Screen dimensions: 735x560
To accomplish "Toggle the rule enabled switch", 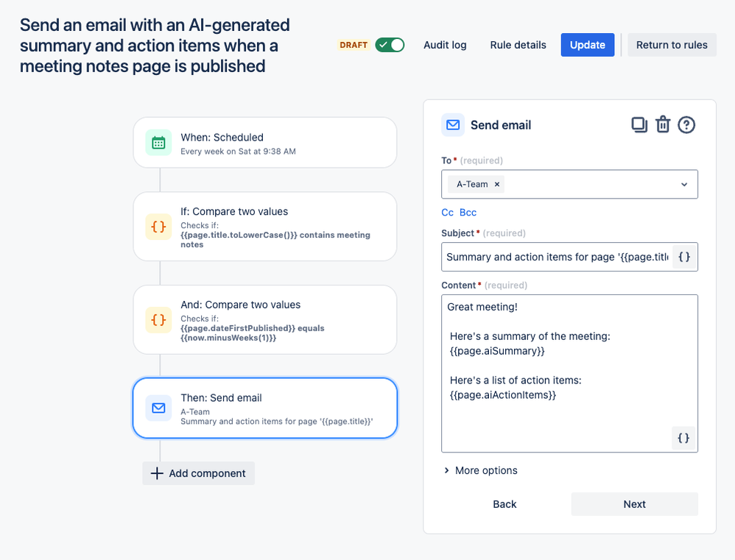I will pos(390,45).
